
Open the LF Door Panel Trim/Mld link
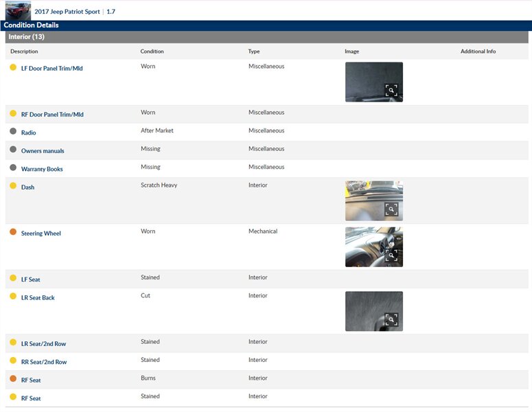tap(51, 69)
